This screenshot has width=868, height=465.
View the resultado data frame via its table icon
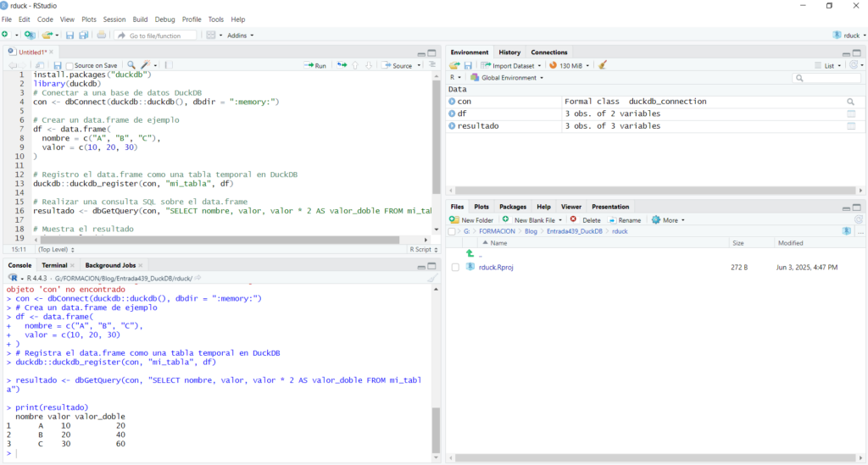tap(851, 126)
